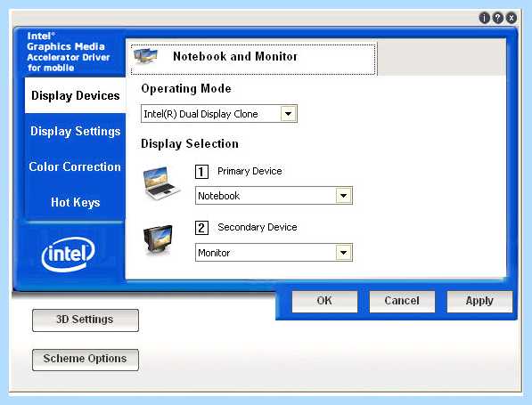Click the CRT monitor image
The image size is (532, 405).
tap(158, 240)
